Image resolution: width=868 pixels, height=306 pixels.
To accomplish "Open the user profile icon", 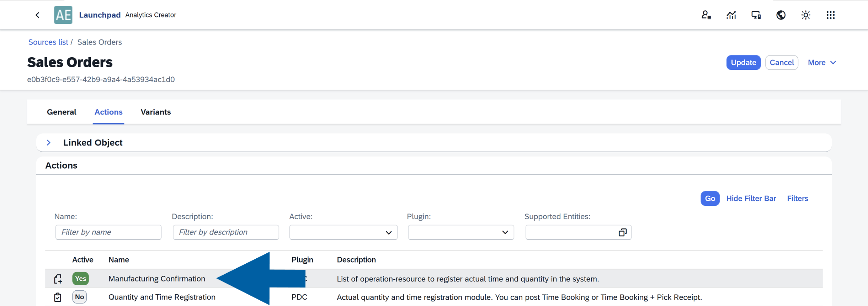I will click(706, 15).
